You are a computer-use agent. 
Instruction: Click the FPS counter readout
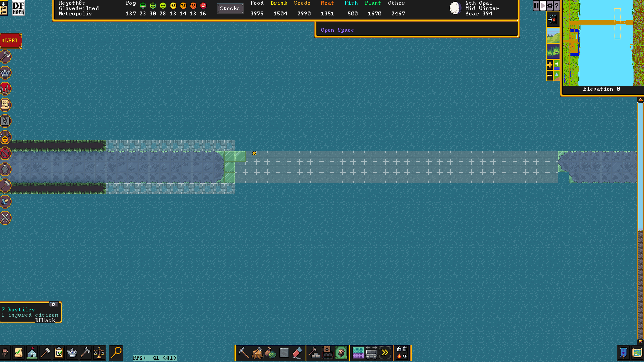pyautogui.click(x=154, y=358)
